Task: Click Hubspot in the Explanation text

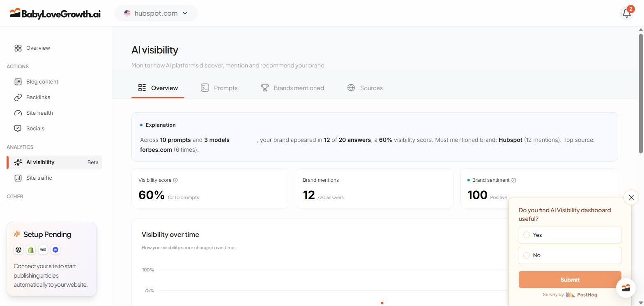Action: pyautogui.click(x=511, y=140)
